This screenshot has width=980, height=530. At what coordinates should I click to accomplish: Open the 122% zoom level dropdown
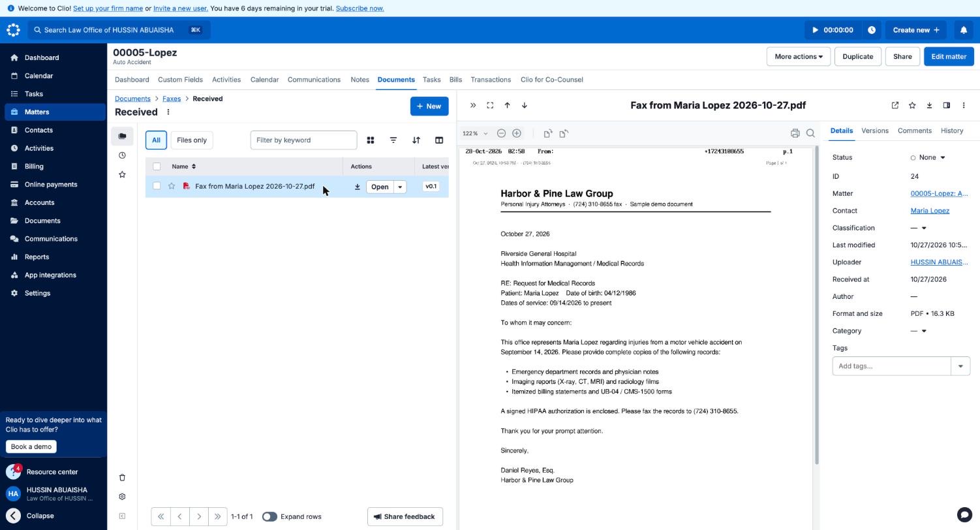point(476,133)
